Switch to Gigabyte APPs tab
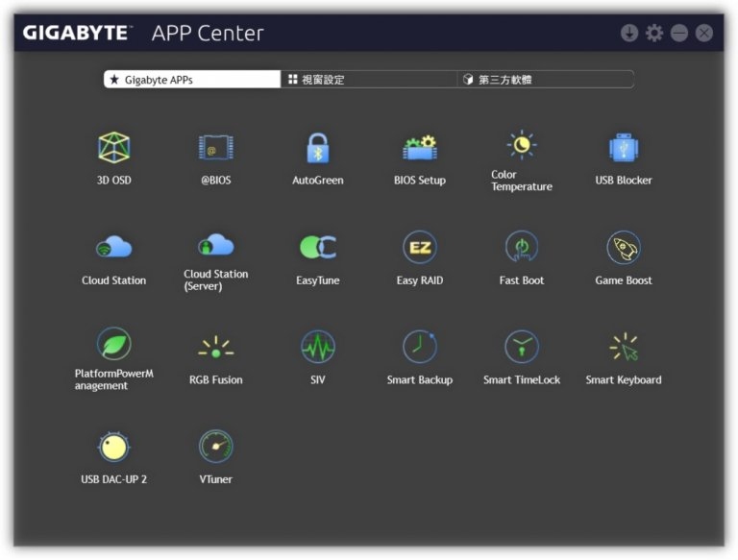This screenshot has width=738, height=560. click(x=192, y=80)
